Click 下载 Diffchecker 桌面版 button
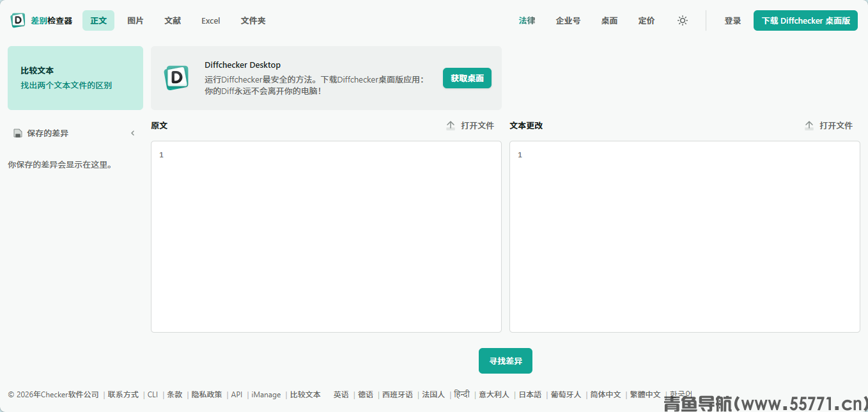The height and width of the screenshot is (412, 868). point(805,20)
